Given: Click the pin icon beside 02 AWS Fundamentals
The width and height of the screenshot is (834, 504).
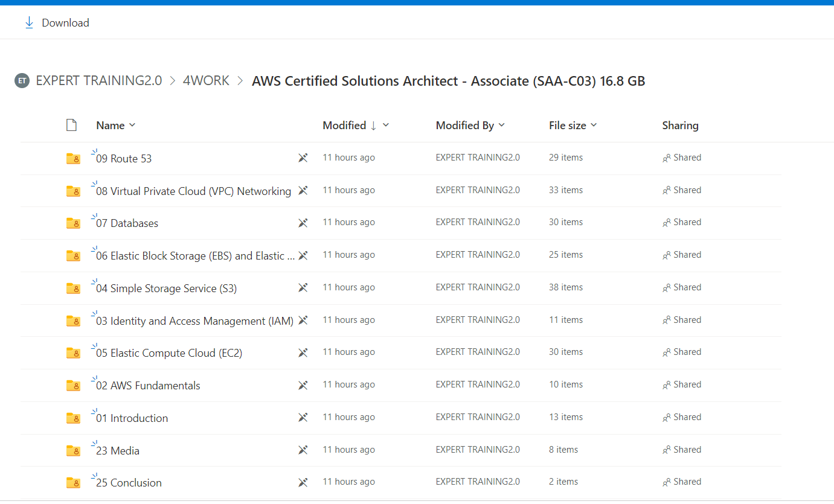Looking at the screenshot, I should (303, 385).
